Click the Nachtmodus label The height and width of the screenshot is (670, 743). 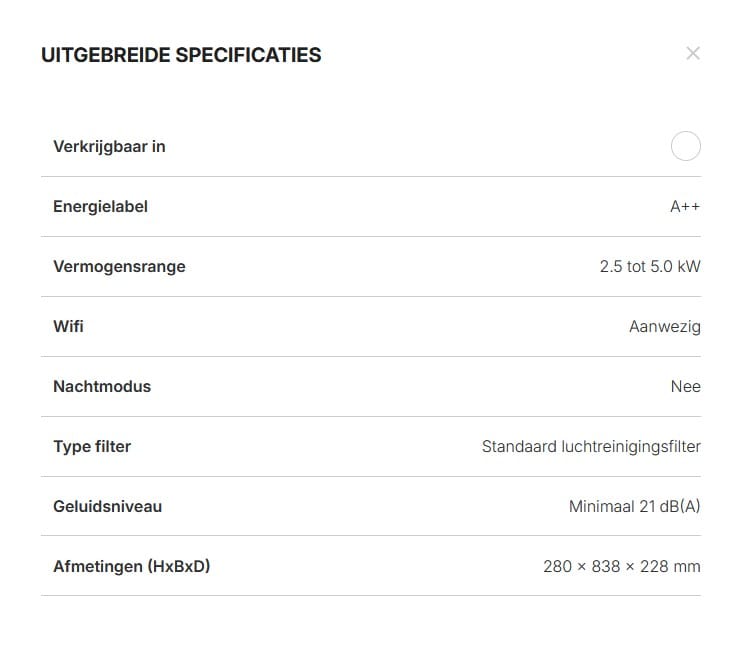click(102, 386)
